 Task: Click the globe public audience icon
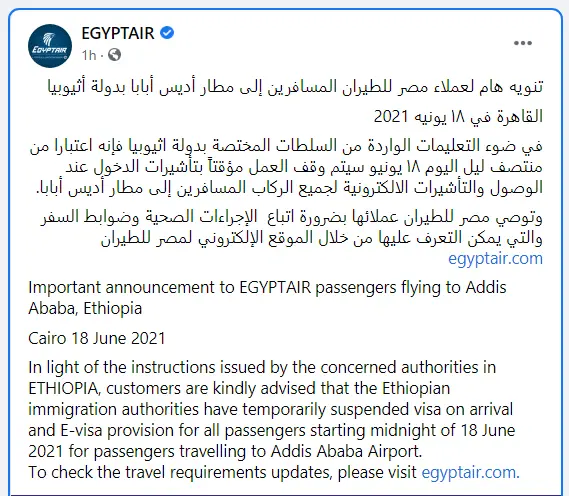tap(114, 55)
